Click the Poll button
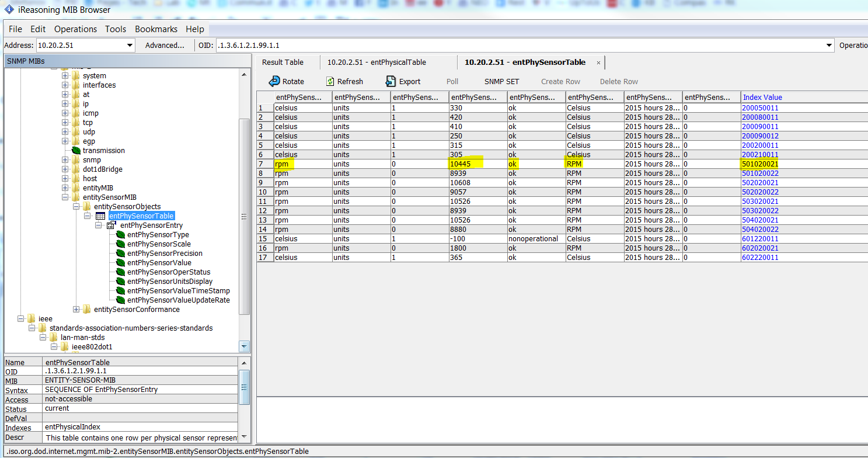The height and width of the screenshot is (458, 868). point(452,81)
